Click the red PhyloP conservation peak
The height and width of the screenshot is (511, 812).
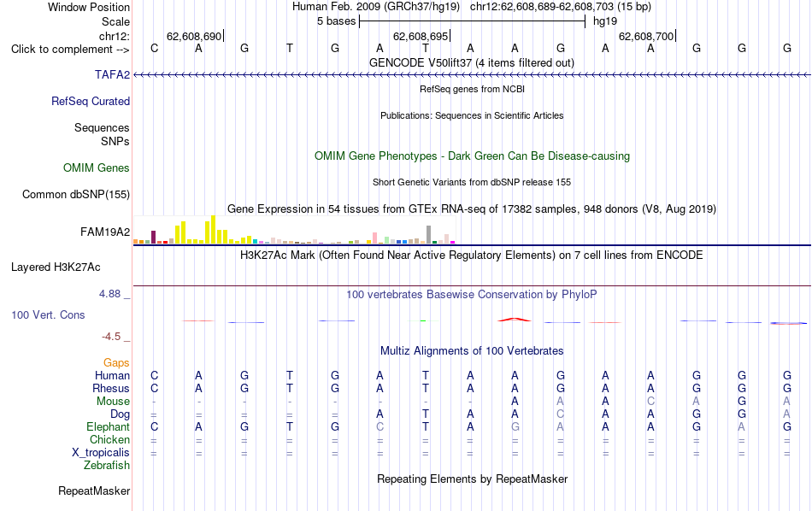[x=515, y=320]
